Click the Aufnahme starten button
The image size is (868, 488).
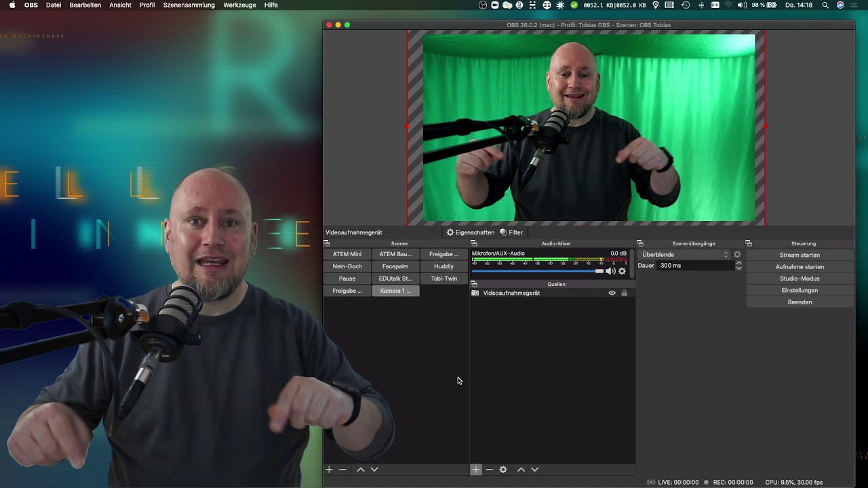click(800, 267)
